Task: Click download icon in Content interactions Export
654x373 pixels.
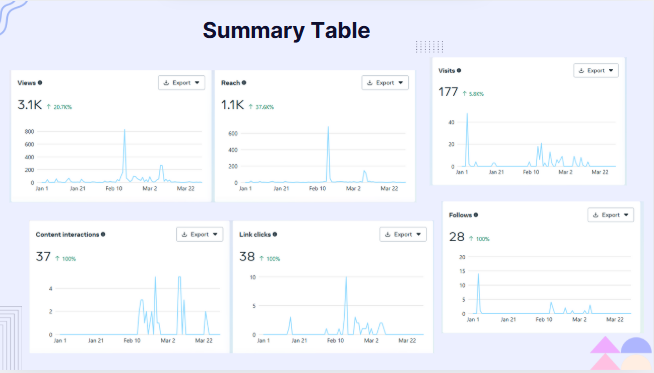Action: (184, 234)
